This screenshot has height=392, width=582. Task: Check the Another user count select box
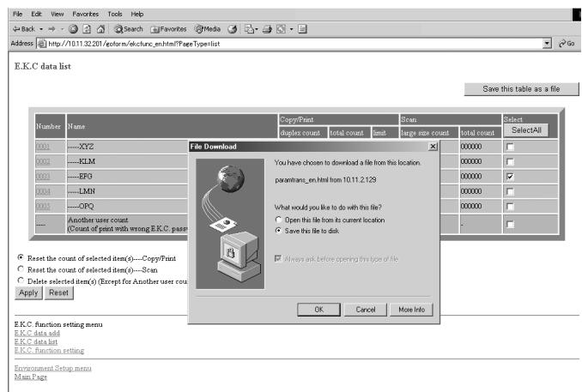click(511, 224)
